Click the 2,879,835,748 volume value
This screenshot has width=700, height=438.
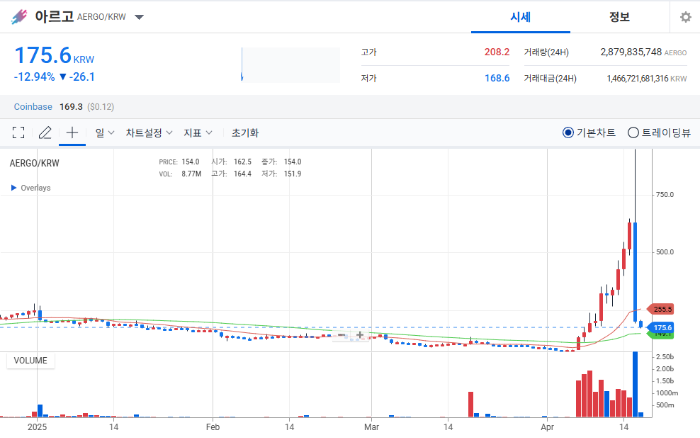click(x=631, y=52)
